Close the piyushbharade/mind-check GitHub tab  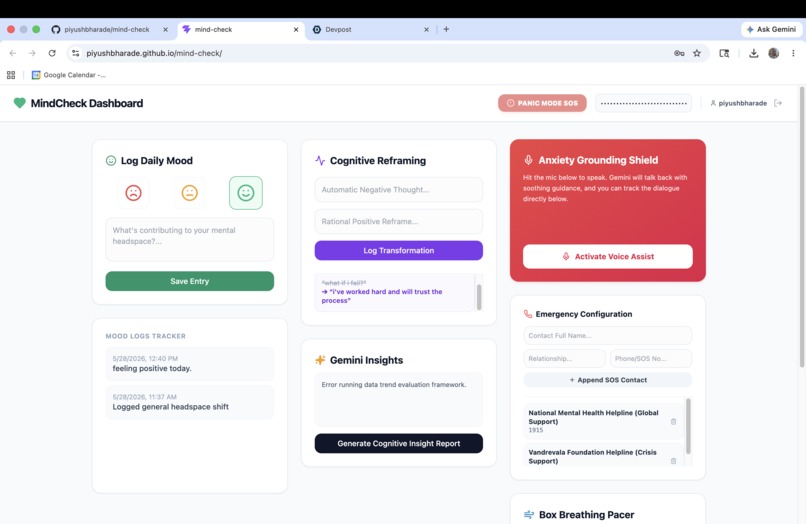pos(166,29)
